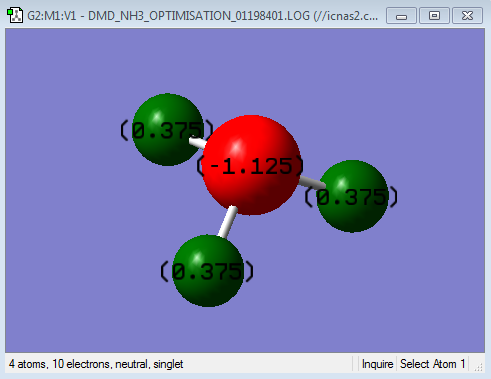Minimize the molecule view window

coord(401,16)
